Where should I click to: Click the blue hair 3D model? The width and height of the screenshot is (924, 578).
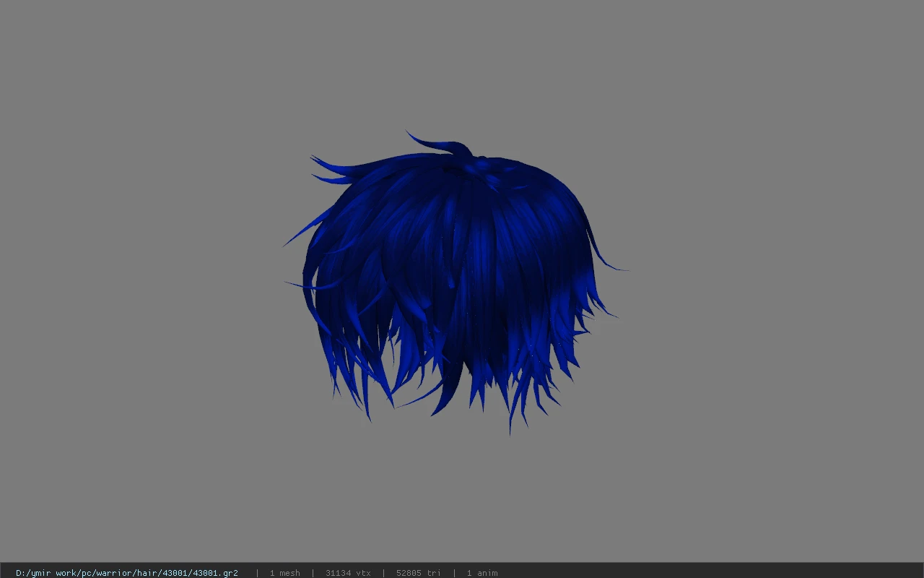pyautogui.click(x=455, y=282)
